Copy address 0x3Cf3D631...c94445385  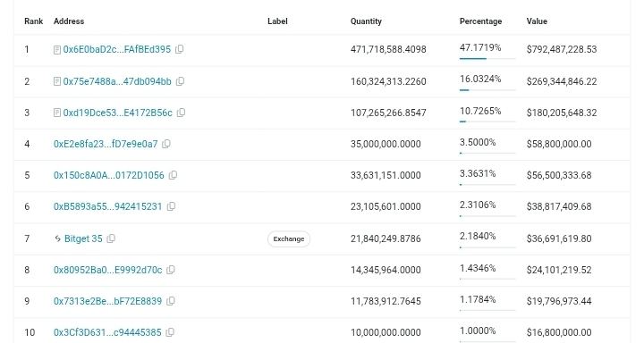(170, 332)
